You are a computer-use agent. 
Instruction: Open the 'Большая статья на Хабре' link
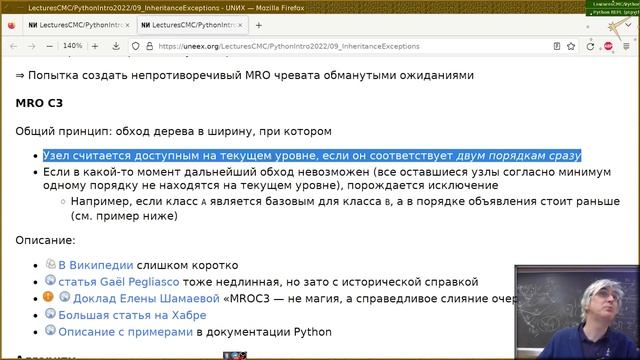[132, 315]
